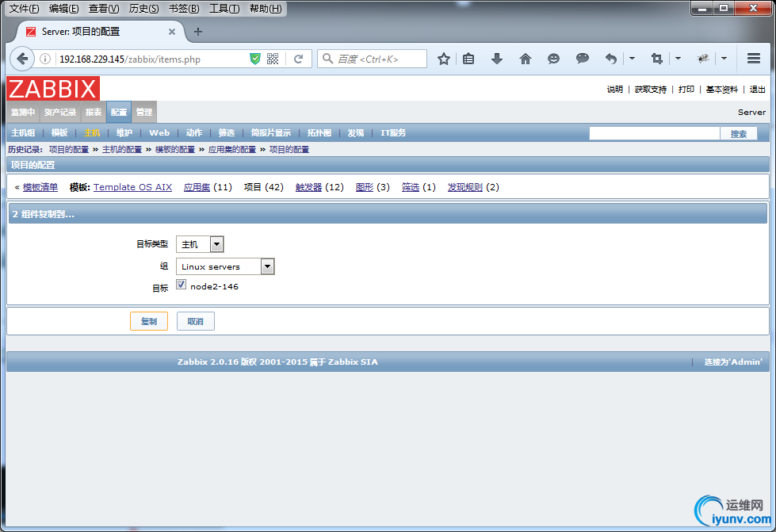
Task: Reload the page with refresh icon
Action: tap(298, 59)
